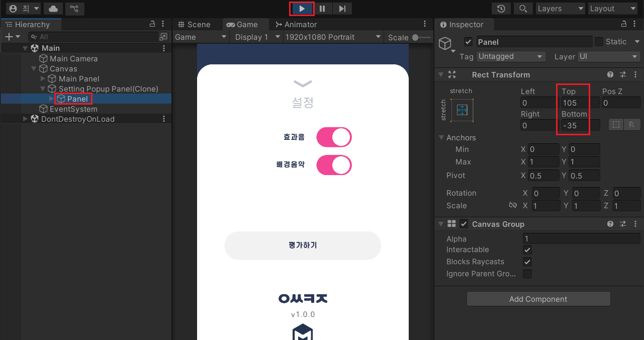Open the Layer dropdown showing UI
The image size is (644, 340).
coord(609,56)
